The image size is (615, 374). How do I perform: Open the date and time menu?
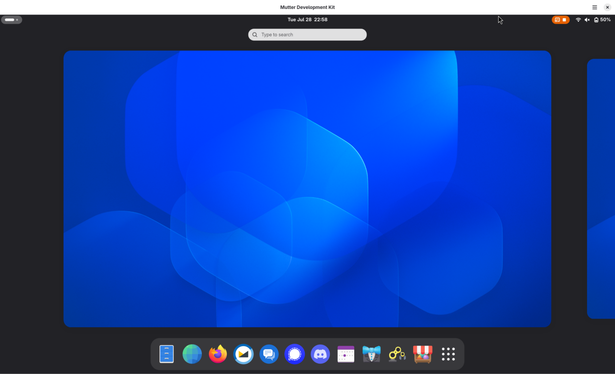[308, 20]
